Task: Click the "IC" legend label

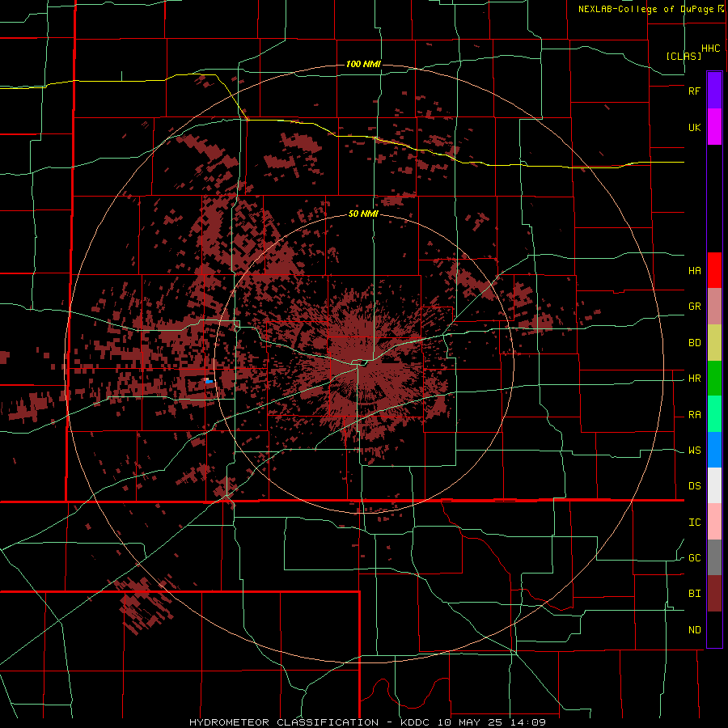Action: 694,523
